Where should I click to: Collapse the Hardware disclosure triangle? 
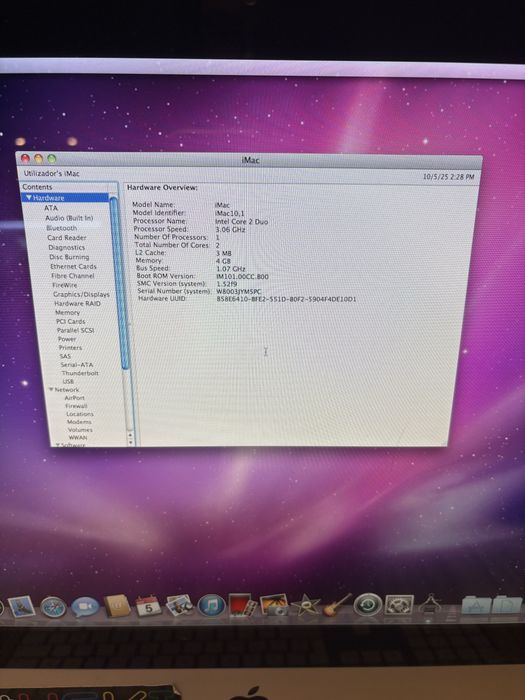tap(29, 198)
